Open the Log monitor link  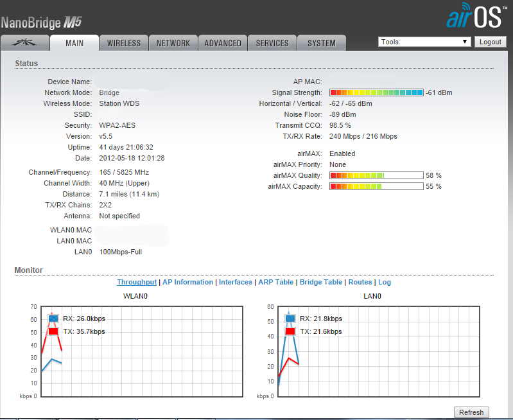point(385,282)
